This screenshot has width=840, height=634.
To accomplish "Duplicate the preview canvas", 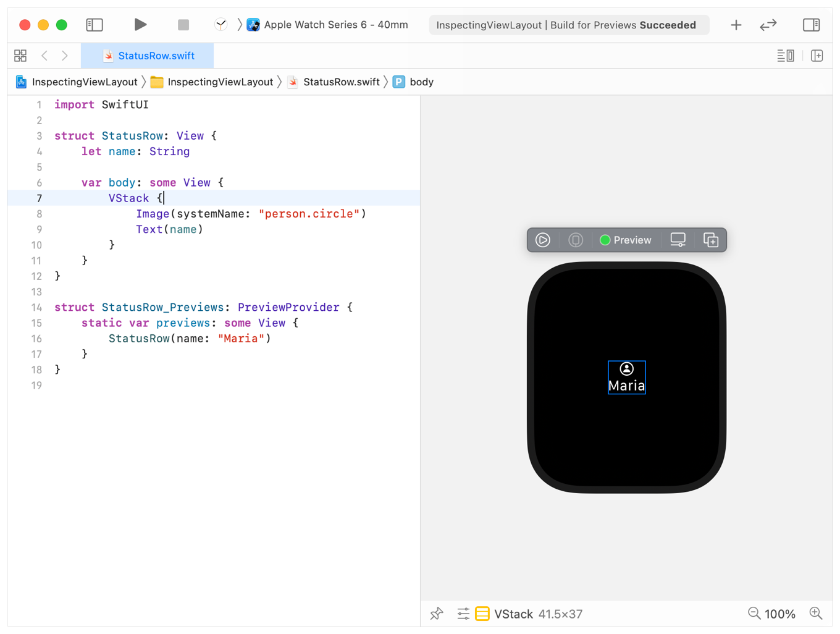I will 711,240.
